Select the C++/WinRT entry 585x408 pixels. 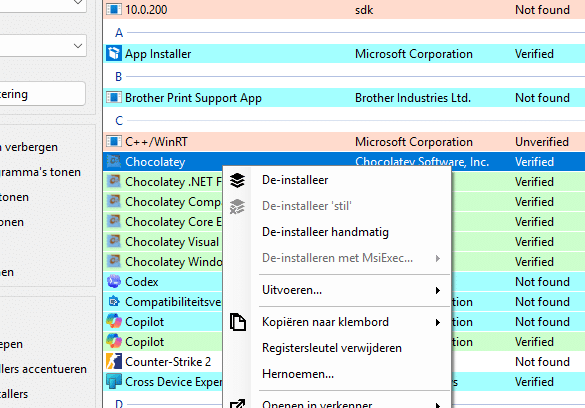coord(156,142)
